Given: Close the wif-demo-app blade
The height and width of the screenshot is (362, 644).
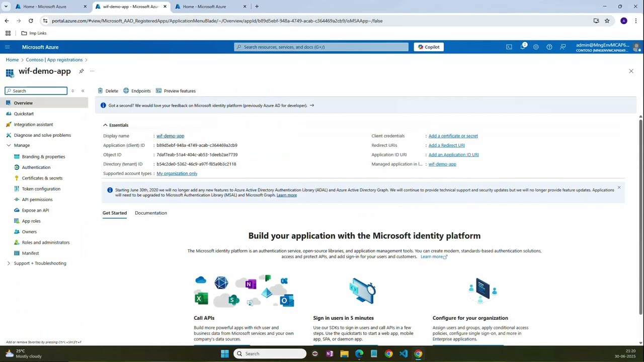Looking at the screenshot, I should (x=631, y=71).
